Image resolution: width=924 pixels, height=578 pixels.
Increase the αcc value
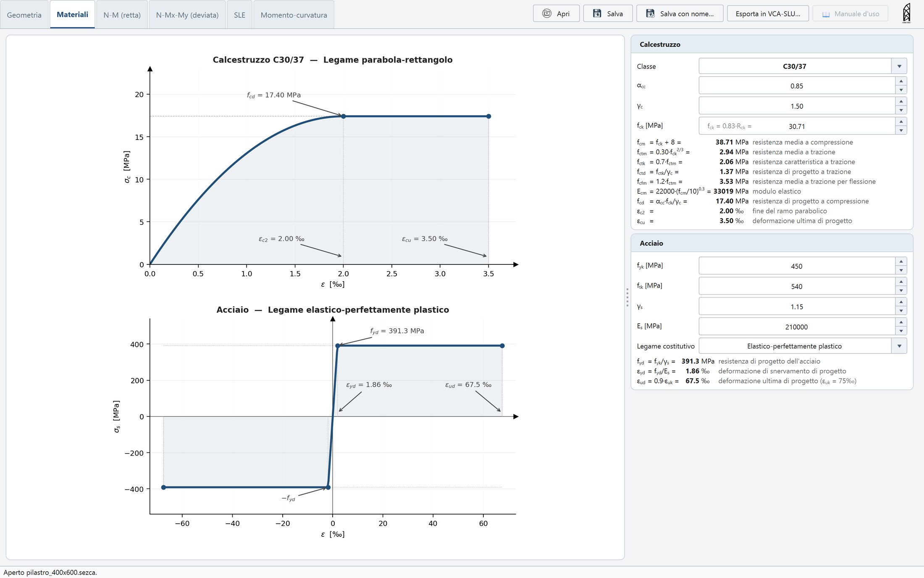coord(901,81)
